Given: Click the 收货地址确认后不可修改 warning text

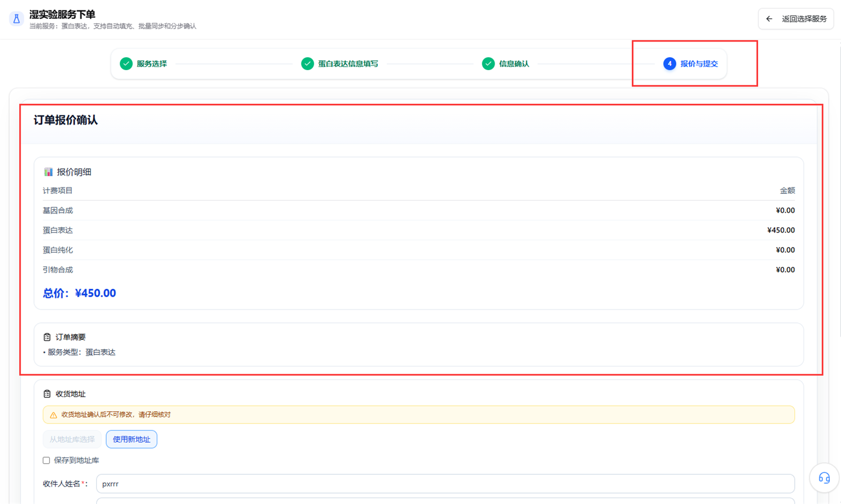Looking at the screenshot, I should point(116,415).
